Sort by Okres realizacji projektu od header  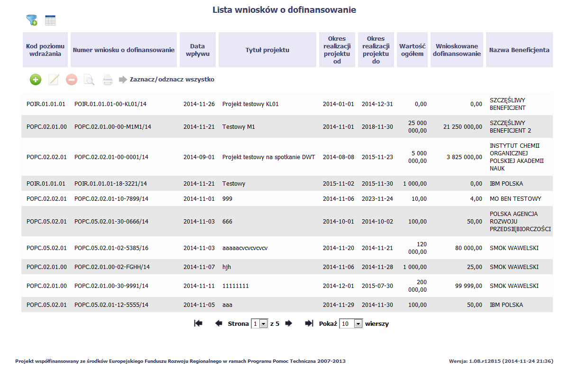click(x=337, y=50)
